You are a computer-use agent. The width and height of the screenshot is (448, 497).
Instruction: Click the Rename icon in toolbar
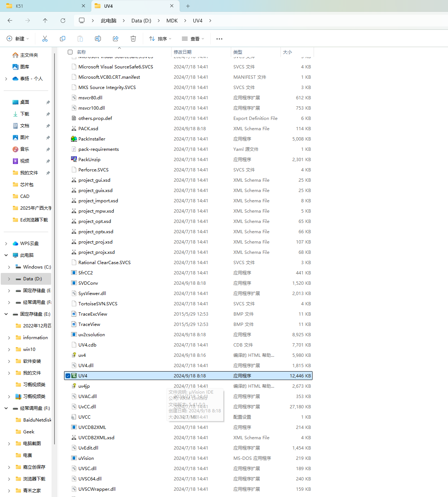pos(98,39)
